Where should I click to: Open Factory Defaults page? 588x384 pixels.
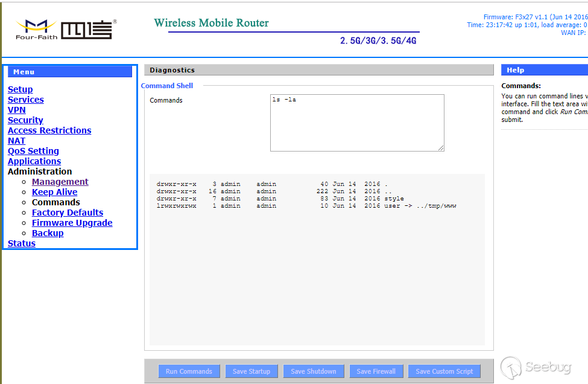tap(68, 213)
